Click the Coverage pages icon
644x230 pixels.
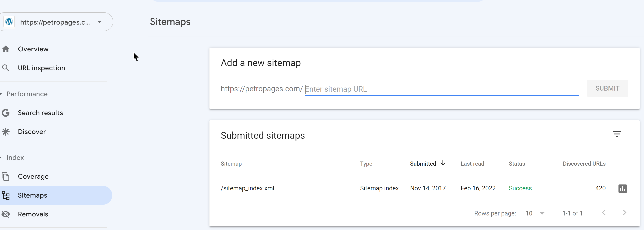[6, 176]
